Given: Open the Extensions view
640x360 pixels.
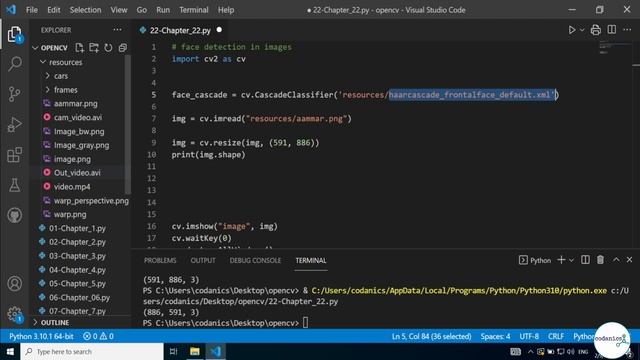Looking at the screenshot, I should (15, 155).
